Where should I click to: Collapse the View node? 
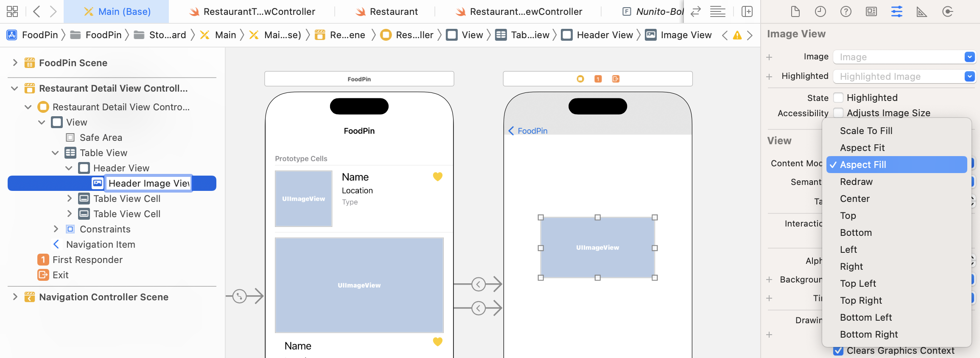tap(42, 122)
